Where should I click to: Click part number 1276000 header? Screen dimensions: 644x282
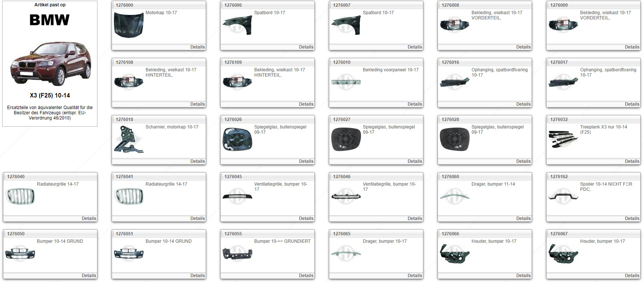click(x=124, y=5)
